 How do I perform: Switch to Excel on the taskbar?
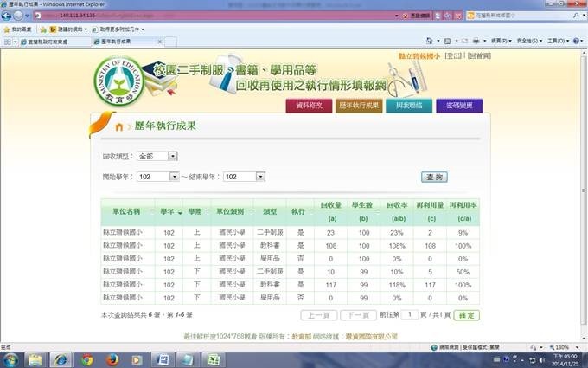[x=214, y=359]
